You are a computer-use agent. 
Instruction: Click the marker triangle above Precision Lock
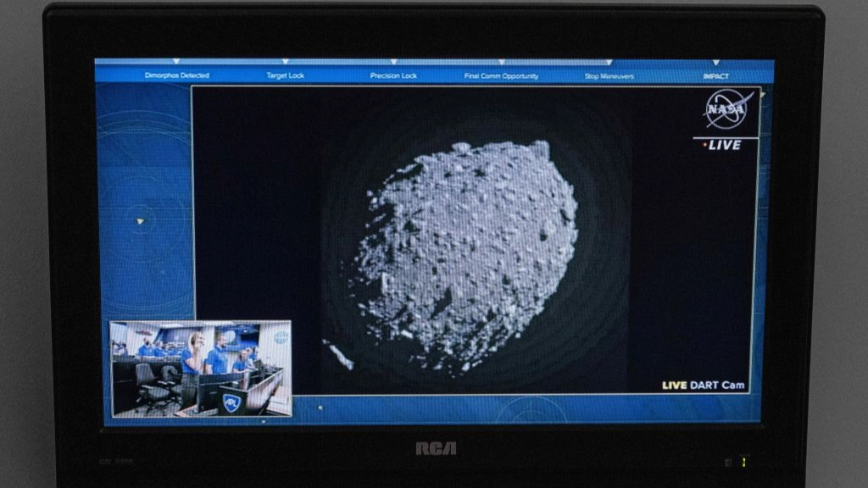click(393, 62)
